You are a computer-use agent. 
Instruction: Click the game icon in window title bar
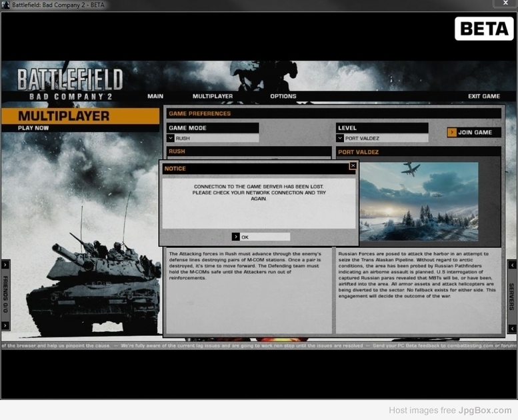[x=5, y=5]
